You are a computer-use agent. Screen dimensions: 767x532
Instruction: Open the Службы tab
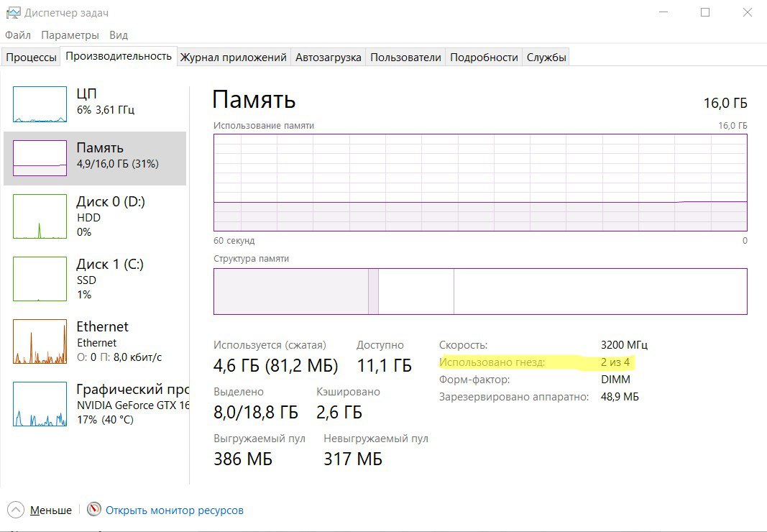(x=546, y=58)
